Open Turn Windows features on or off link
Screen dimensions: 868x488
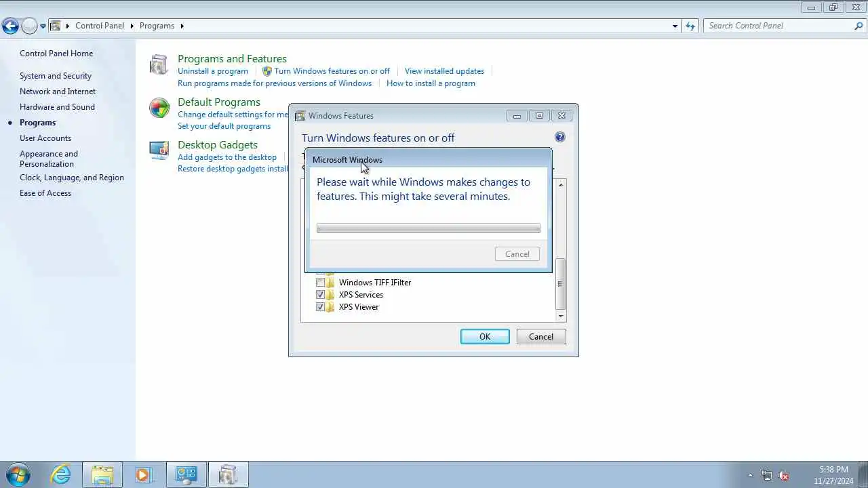point(332,71)
